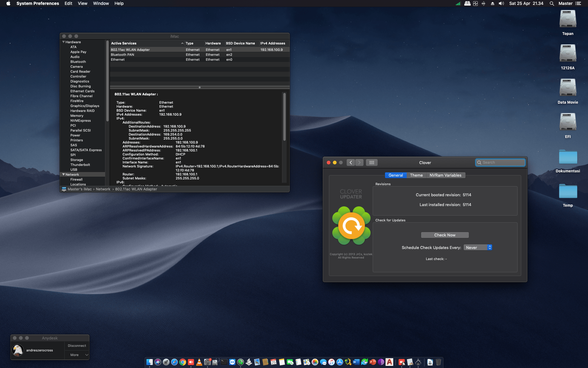The width and height of the screenshot is (588, 368).
Task: Launch Siri from the dock
Action: pos(158,362)
